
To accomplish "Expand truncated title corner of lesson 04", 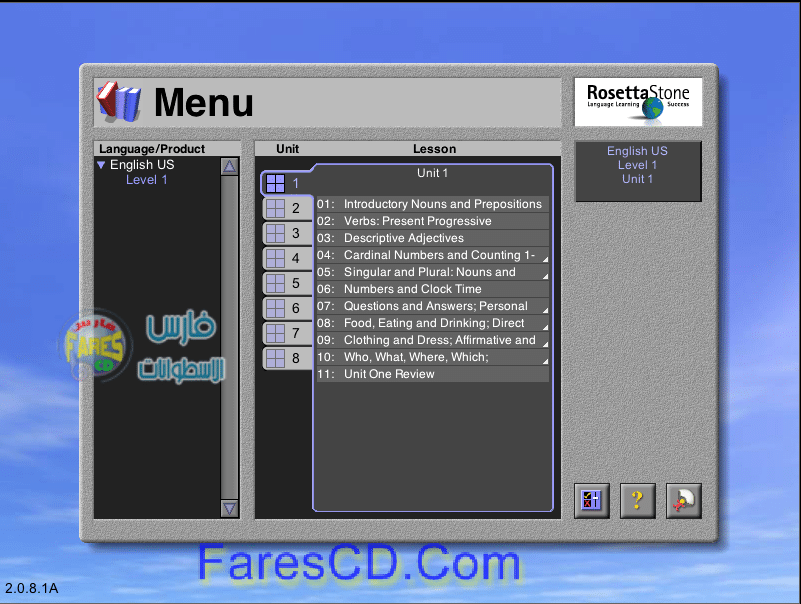I will (x=546, y=260).
